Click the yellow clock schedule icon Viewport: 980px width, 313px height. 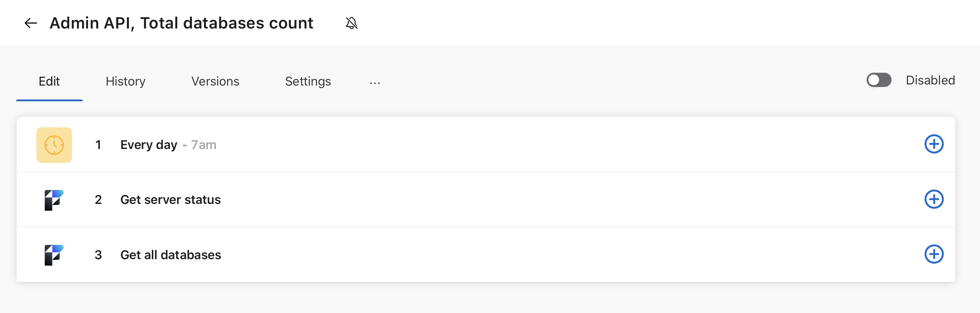click(54, 145)
